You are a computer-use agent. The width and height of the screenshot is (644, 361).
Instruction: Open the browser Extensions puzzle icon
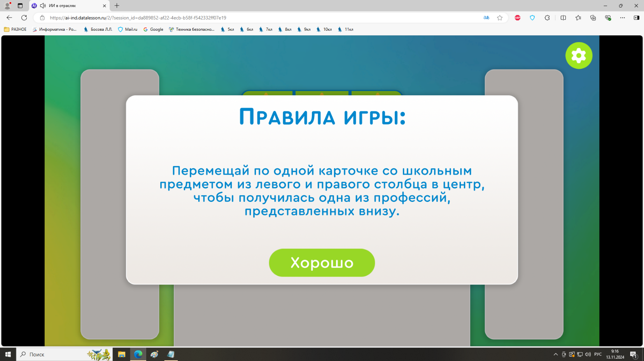pos(547,18)
